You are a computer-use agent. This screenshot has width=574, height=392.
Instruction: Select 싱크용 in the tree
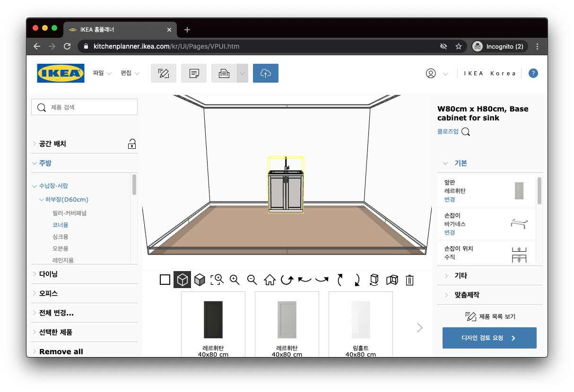click(x=61, y=237)
